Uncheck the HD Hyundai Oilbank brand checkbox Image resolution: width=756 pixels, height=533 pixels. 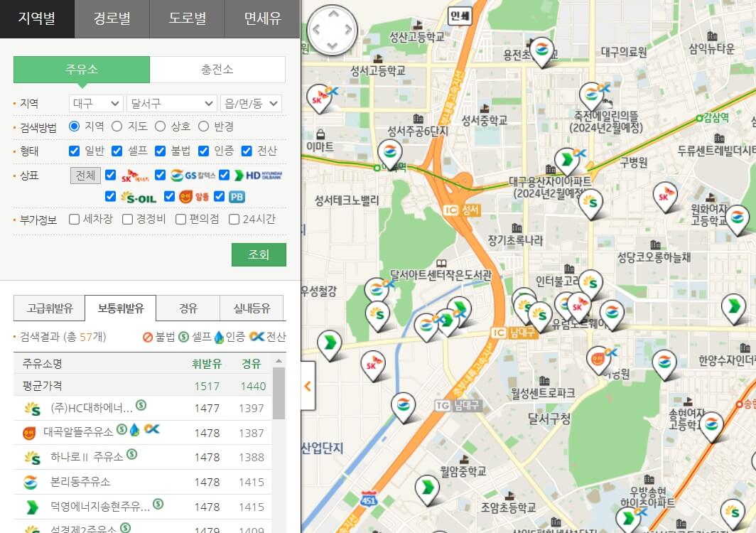point(225,175)
